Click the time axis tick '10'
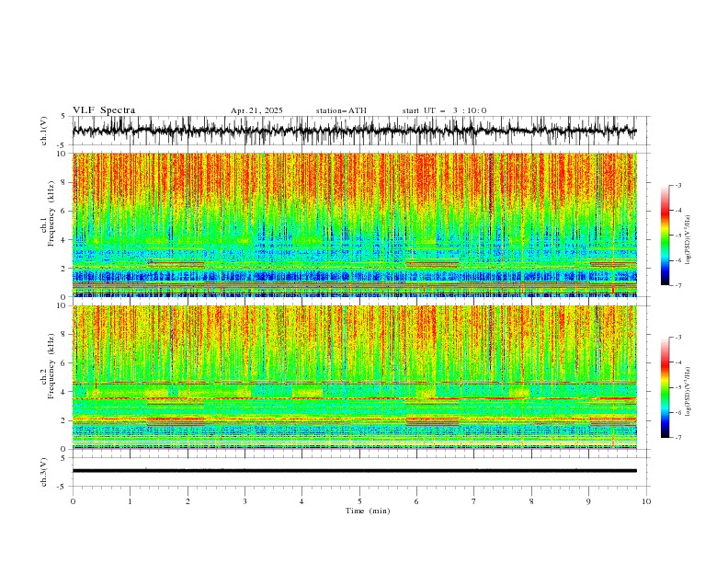 pos(646,501)
